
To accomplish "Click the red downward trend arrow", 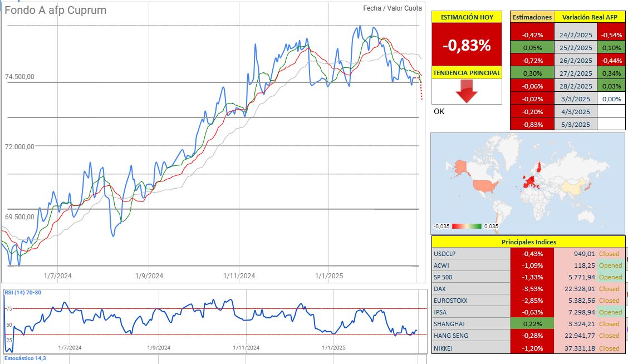I will click(467, 91).
